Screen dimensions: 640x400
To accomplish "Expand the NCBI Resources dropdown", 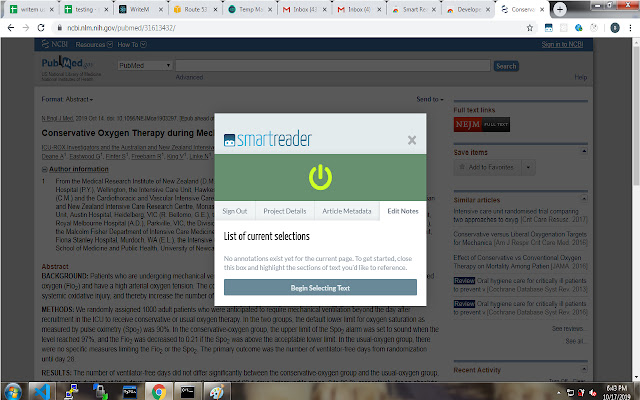I will [94, 44].
